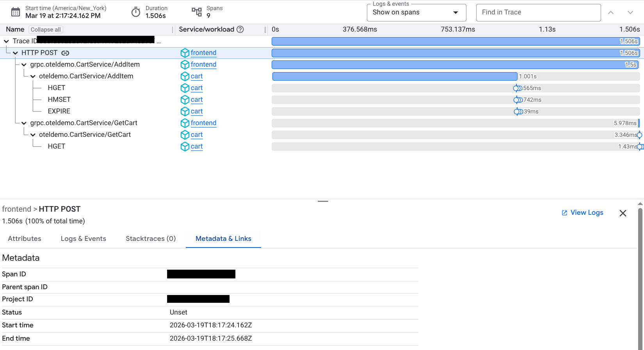Image resolution: width=644 pixels, height=350 pixels.
Task: Jump to next search match arrow
Action: [x=630, y=12]
